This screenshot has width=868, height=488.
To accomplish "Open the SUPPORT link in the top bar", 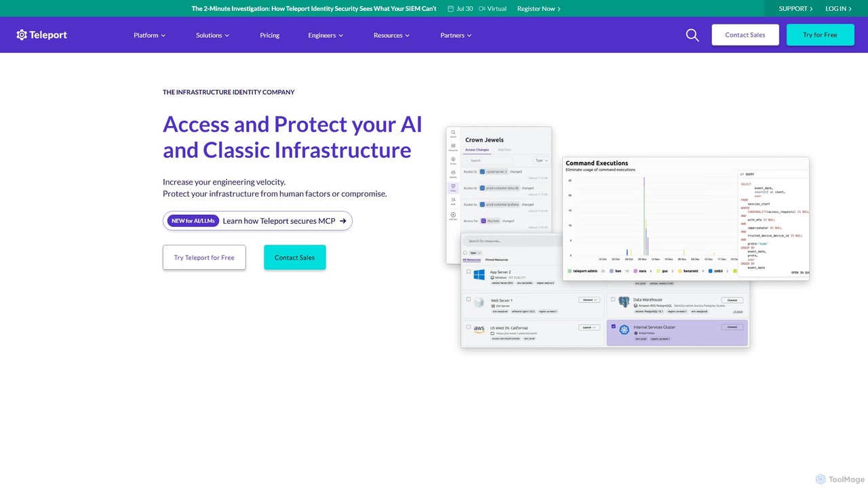I will 795,9.
